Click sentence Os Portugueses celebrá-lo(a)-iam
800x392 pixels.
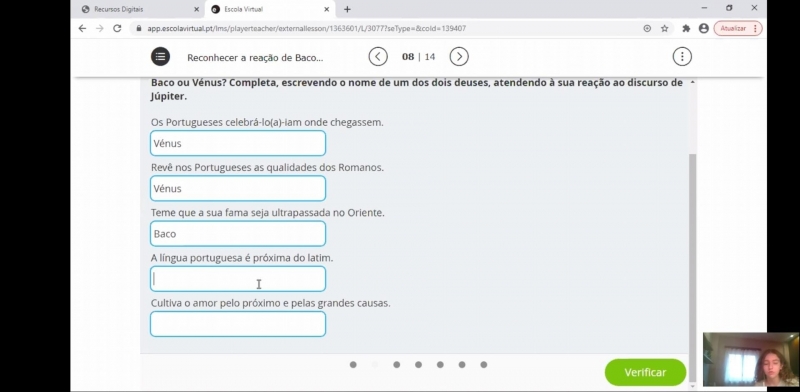267,122
